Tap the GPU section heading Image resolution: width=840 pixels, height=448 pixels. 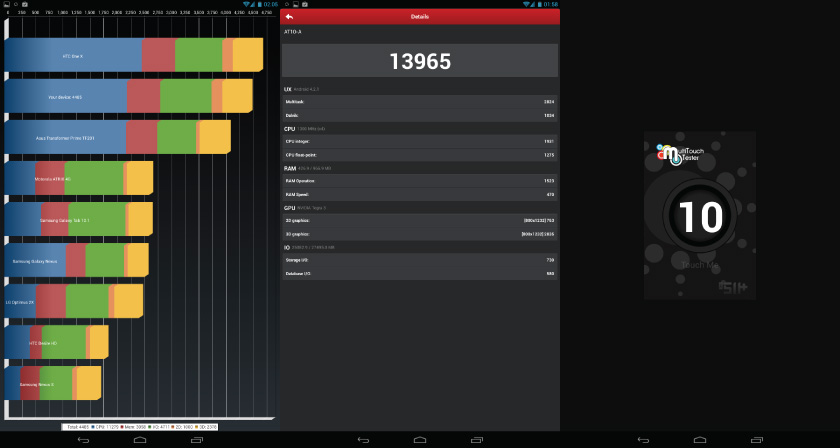(289, 207)
